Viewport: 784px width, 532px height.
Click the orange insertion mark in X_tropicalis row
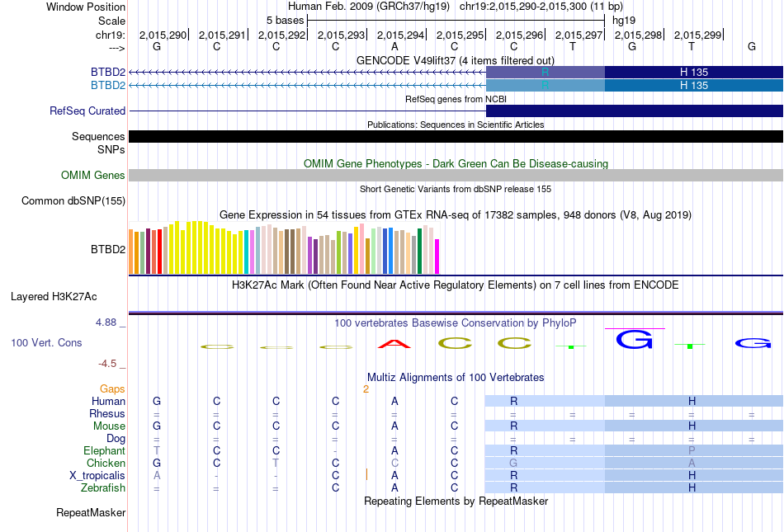click(366, 474)
